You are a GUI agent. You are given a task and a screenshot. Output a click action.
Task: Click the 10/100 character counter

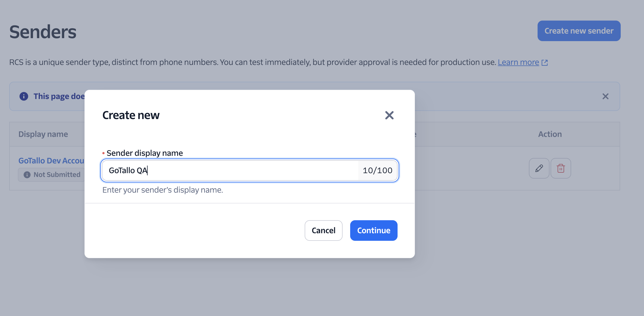378,170
